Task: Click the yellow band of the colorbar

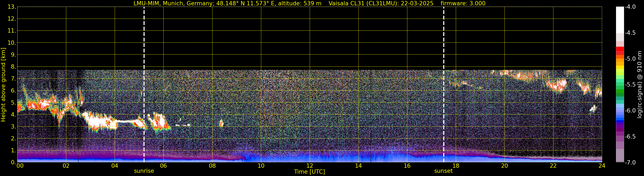Action: click(620, 67)
